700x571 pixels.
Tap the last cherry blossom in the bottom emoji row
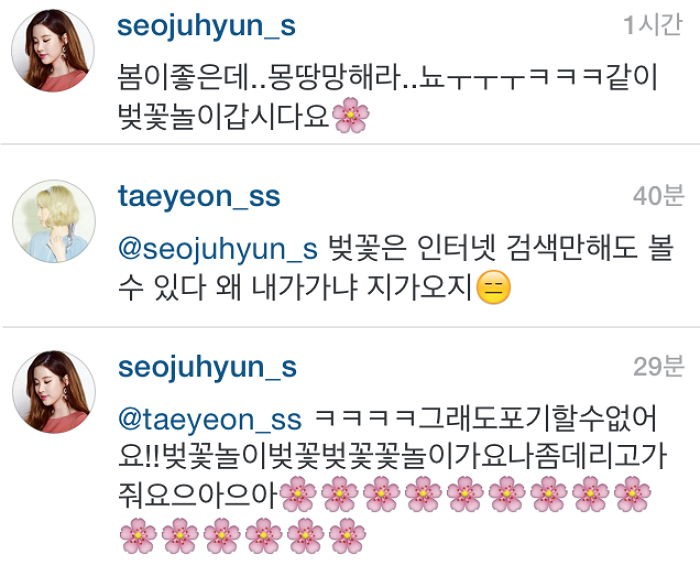tap(347, 535)
